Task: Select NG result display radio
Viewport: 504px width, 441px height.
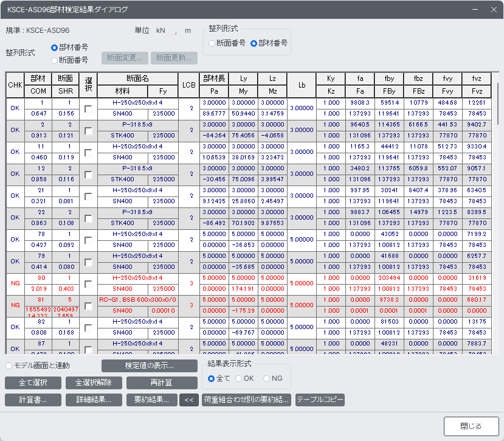Action: 266,378
